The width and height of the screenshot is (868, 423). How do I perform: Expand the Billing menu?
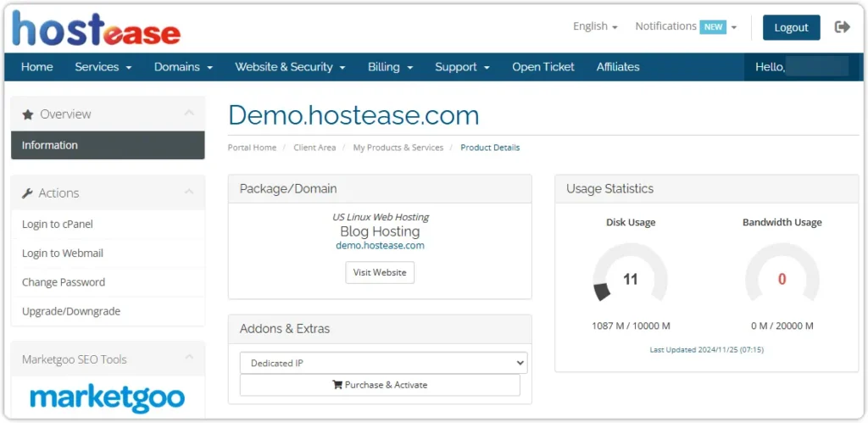click(390, 67)
